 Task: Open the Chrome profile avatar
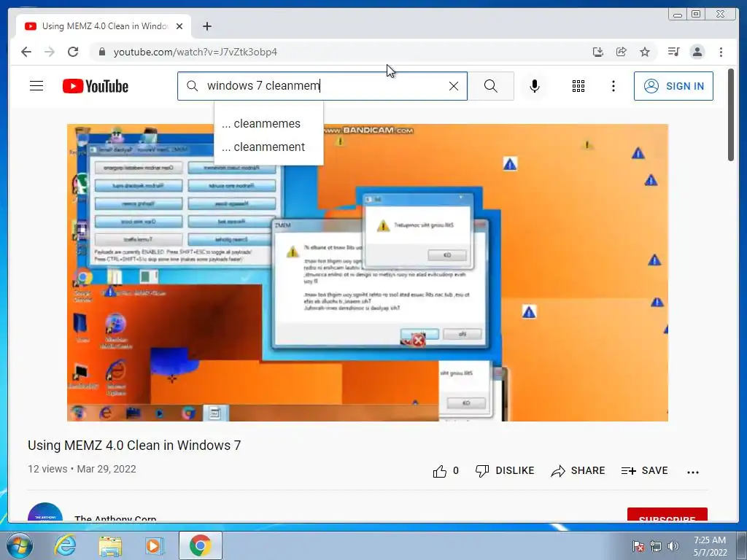tap(697, 52)
